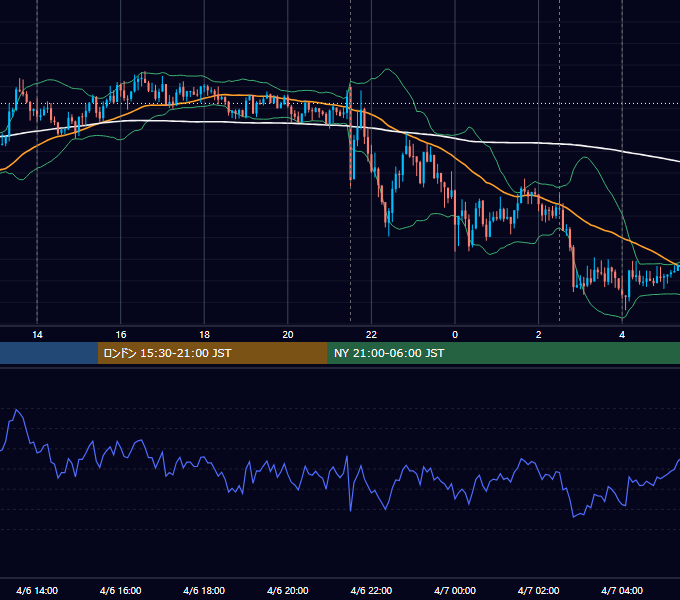Click the 4/6 18:00 time label
Viewport: 680px width, 600px height.
204,590
